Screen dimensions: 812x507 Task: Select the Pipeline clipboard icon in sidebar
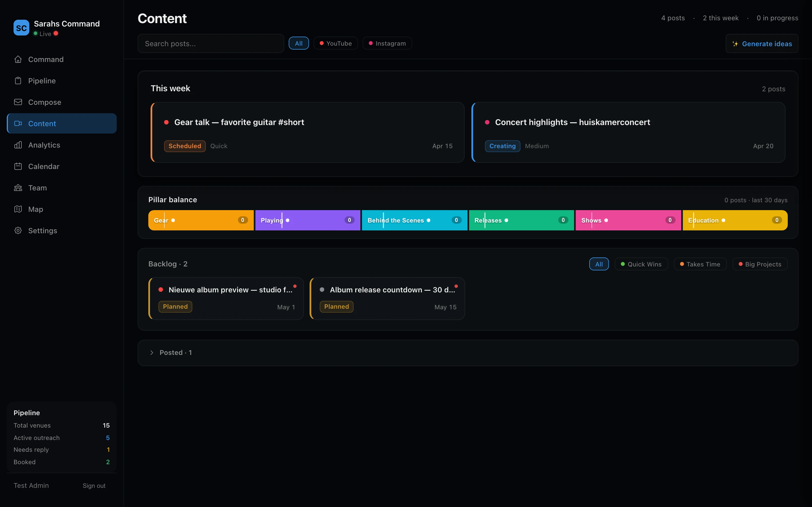click(x=18, y=81)
